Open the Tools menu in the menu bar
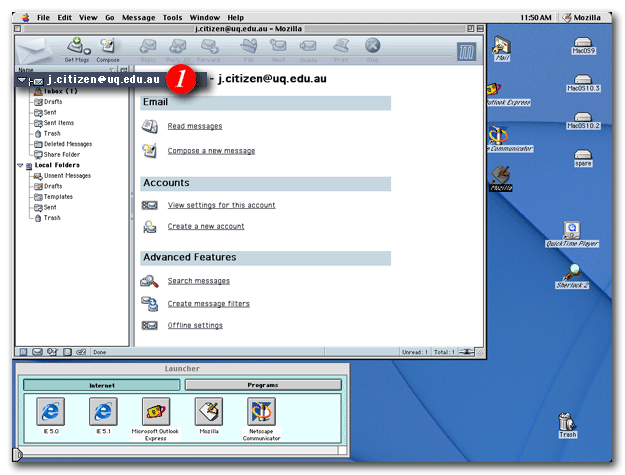Image resolution: width=625 pixels, height=475 pixels. (x=172, y=17)
